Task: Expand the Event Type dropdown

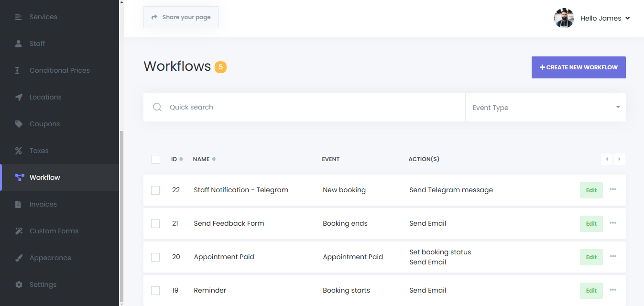Action: (x=545, y=107)
